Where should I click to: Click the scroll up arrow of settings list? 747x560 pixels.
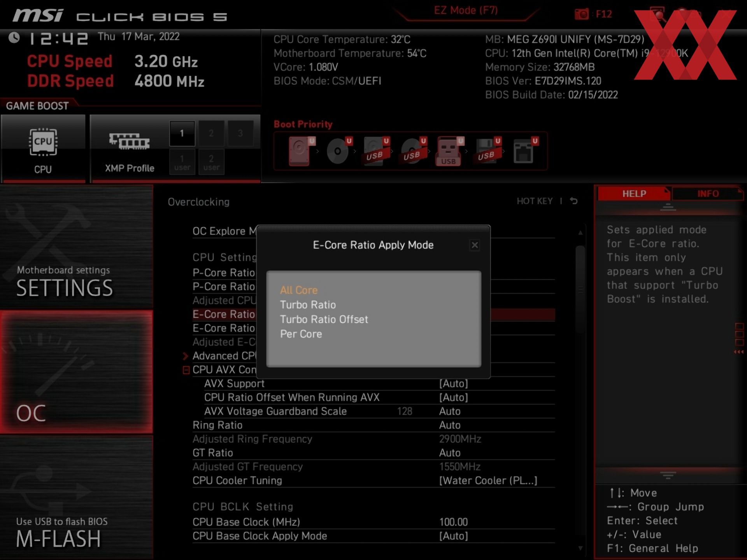coord(580,233)
